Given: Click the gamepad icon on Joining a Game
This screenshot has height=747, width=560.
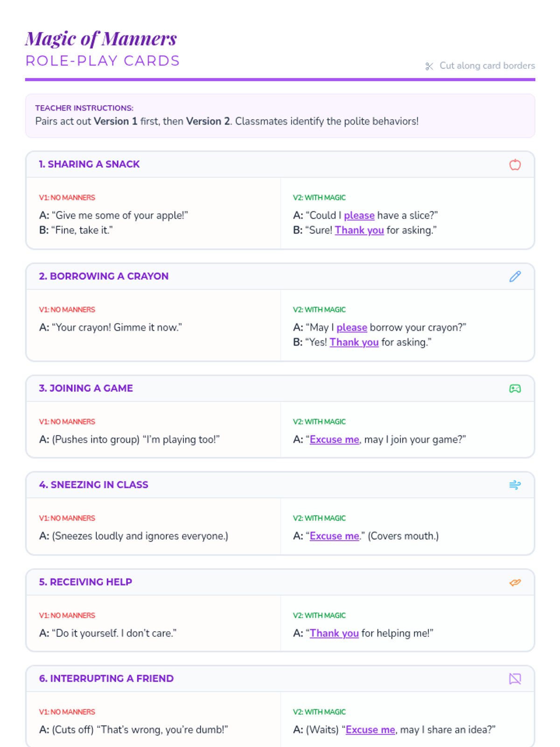Looking at the screenshot, I should (515, 388).
